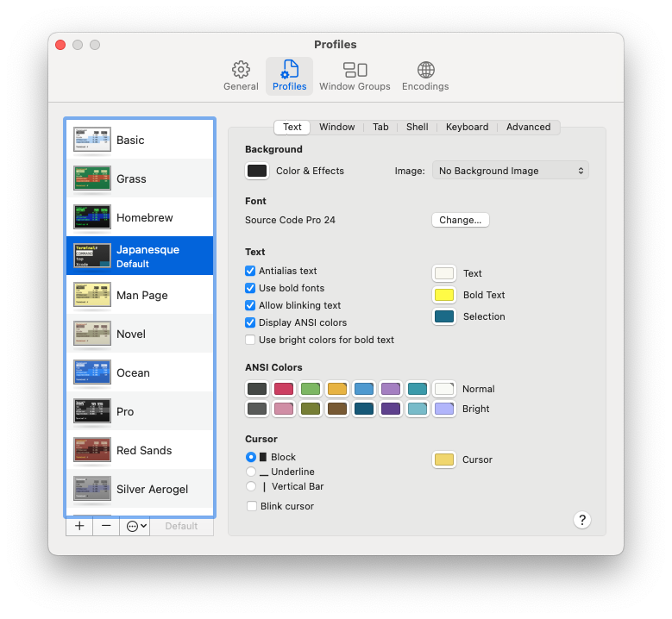Click the Normal magenta ANSI color swatch
Viewport: 672px width, 619px height.
[391, 389]
